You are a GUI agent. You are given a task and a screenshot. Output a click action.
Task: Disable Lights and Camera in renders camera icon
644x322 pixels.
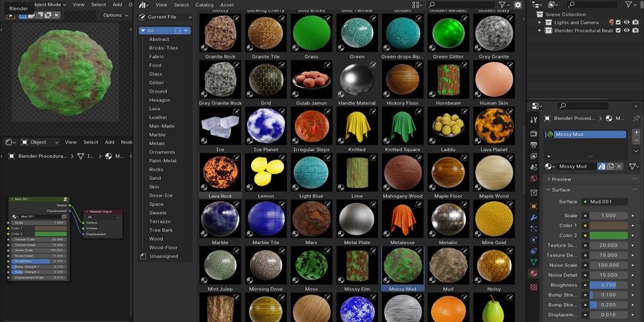click(636, 22)
